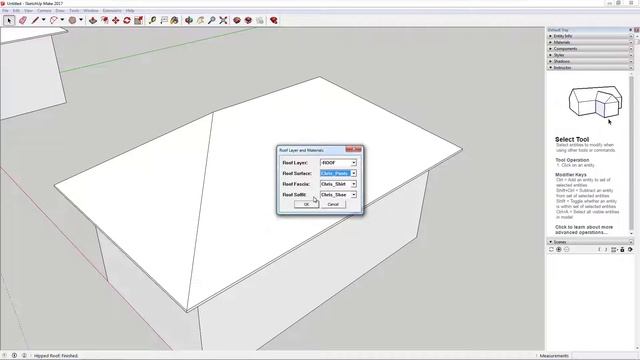Choose the Rotate tool
Image resolution: width=640 pixels, height=360 pixels.
(x=127, y=20)
